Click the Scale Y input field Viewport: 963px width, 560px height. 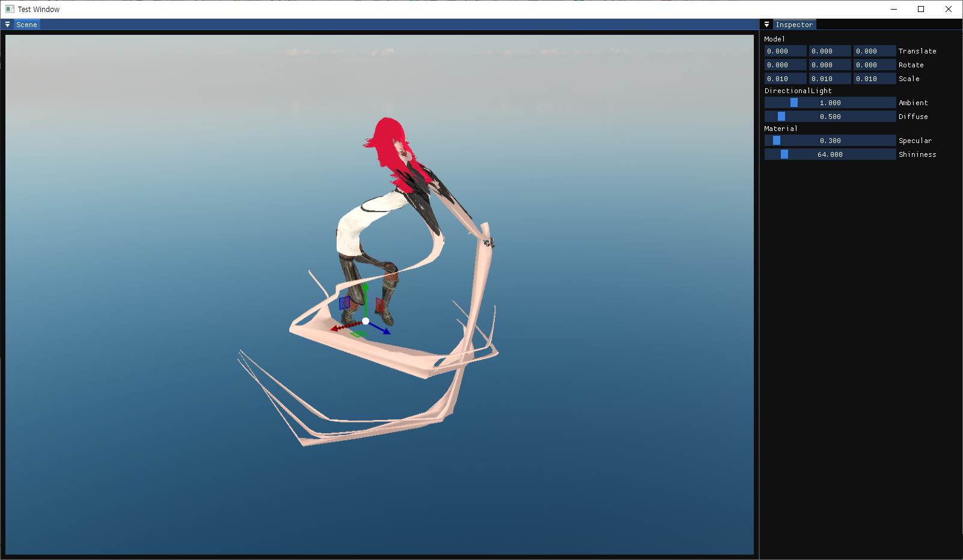click(x=830, y=79)
